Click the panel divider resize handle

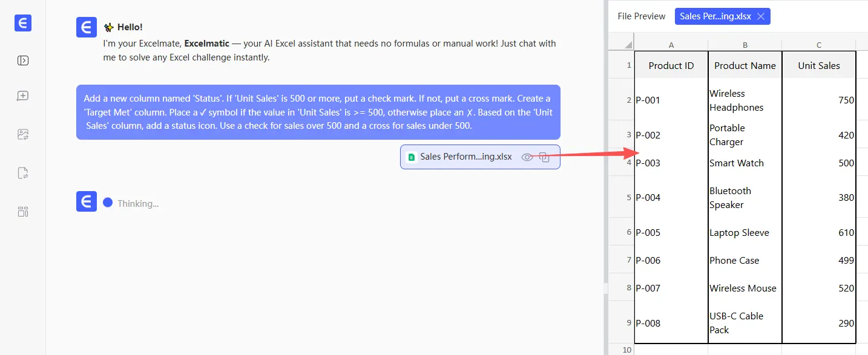pyautogui.click(x=605, y=289)
